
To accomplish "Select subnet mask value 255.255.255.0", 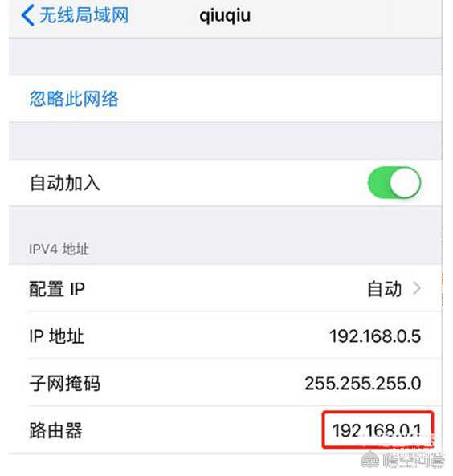I will (363, 384).
